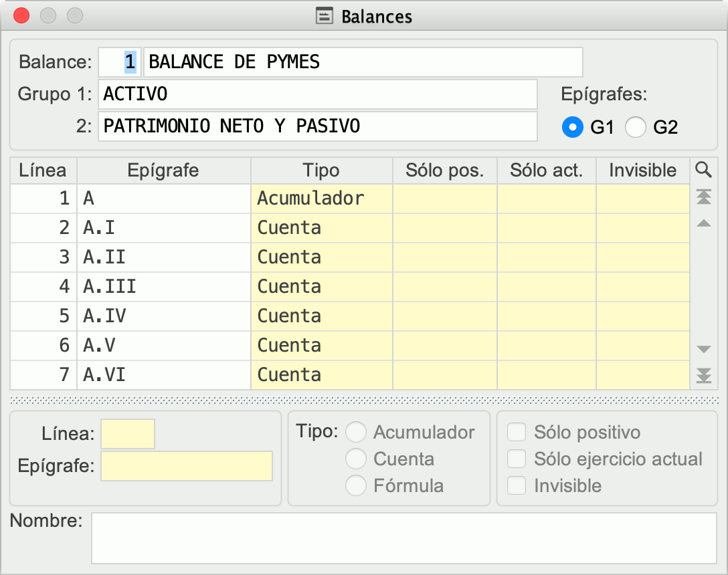The width and height of the screenshot is (728, 575).
Task: Click the single up arrow navigation icon
Action: coord(703,223)
